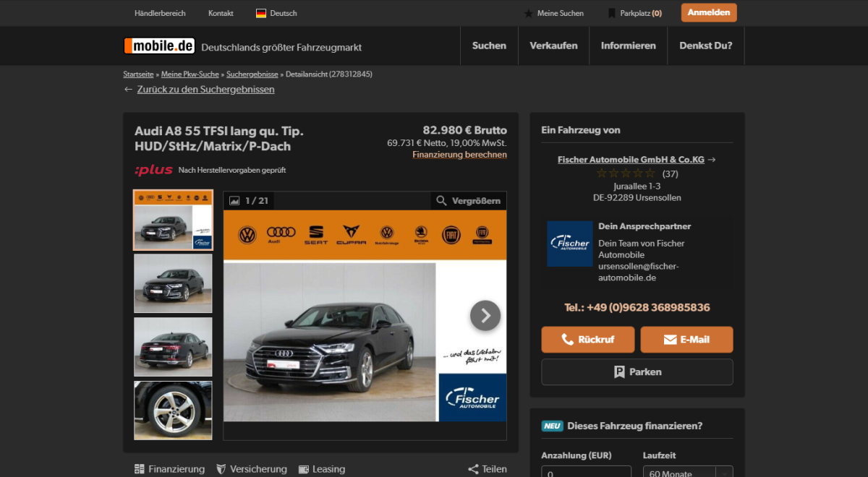Click the NEU badge in the financing panel
Viewport: 868px width, 477px height.
[x=553, y=426]
